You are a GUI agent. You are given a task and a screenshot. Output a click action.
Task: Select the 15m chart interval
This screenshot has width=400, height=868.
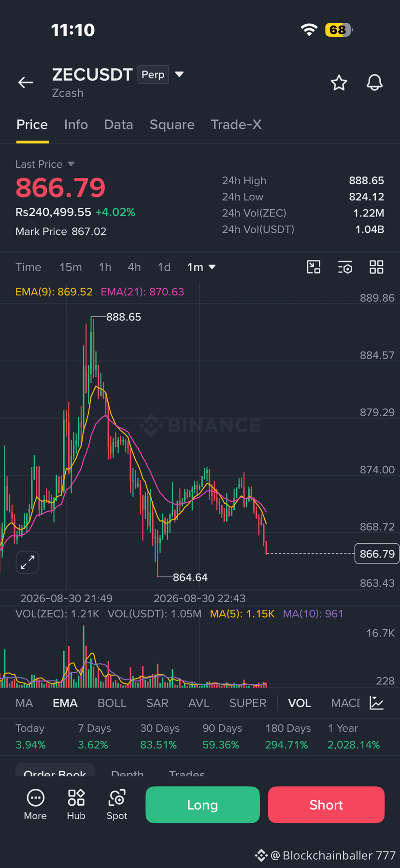(x=71, y=267)
